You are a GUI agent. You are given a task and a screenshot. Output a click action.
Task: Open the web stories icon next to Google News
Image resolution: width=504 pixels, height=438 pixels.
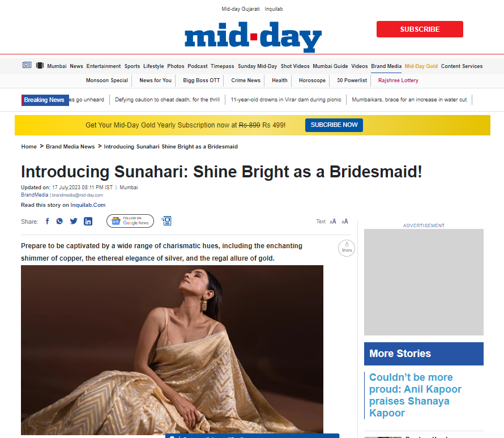coord(166,220)
